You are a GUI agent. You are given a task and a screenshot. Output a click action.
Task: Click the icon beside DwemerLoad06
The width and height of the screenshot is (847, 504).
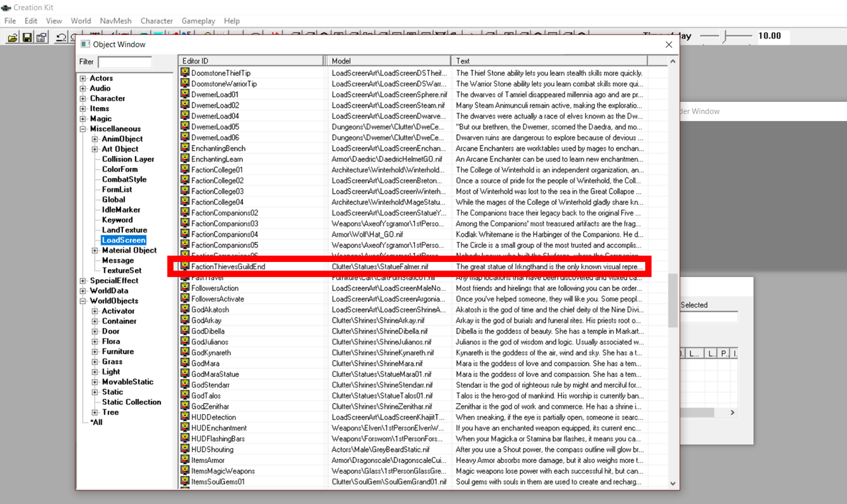pos(185,138)
